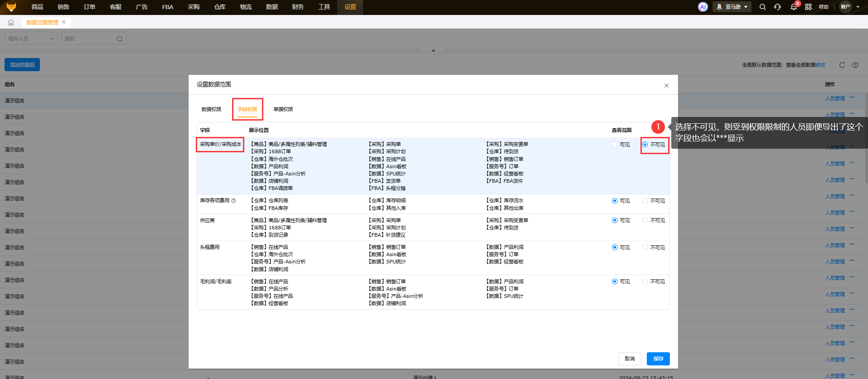The width and height of the screenshot is (868, 379).
Task: Select 不可见 for 库存各项费用
Action: (645, 201)
